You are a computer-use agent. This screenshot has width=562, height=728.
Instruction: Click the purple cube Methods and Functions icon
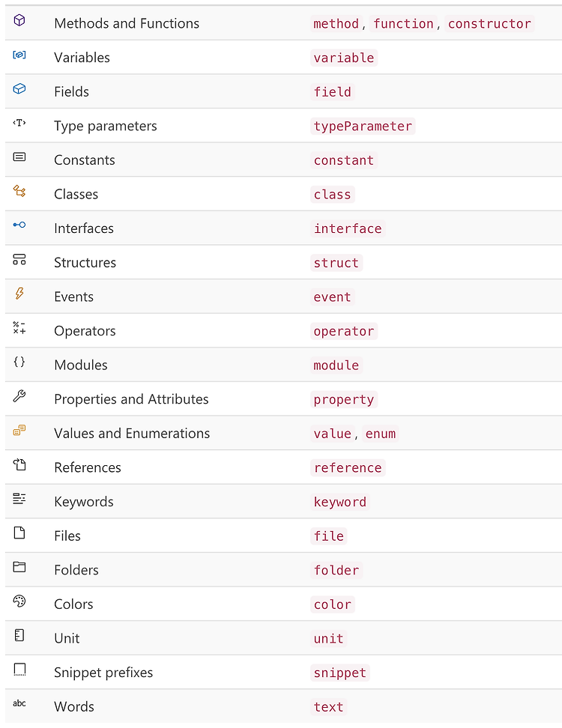click(19, 20)
